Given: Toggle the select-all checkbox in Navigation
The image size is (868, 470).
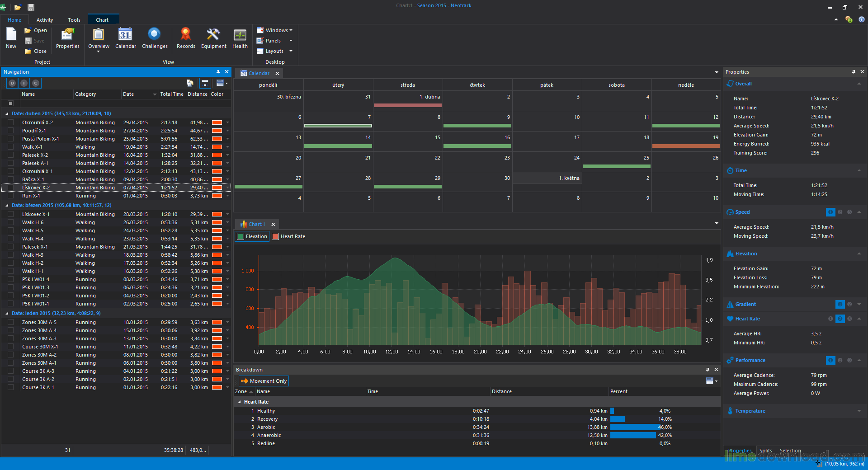Looking at the screenshot, I should click(11, 103).
